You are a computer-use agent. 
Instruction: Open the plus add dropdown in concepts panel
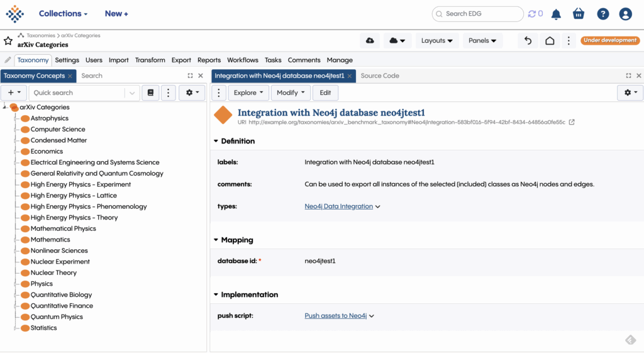click(x=14, y=93)
